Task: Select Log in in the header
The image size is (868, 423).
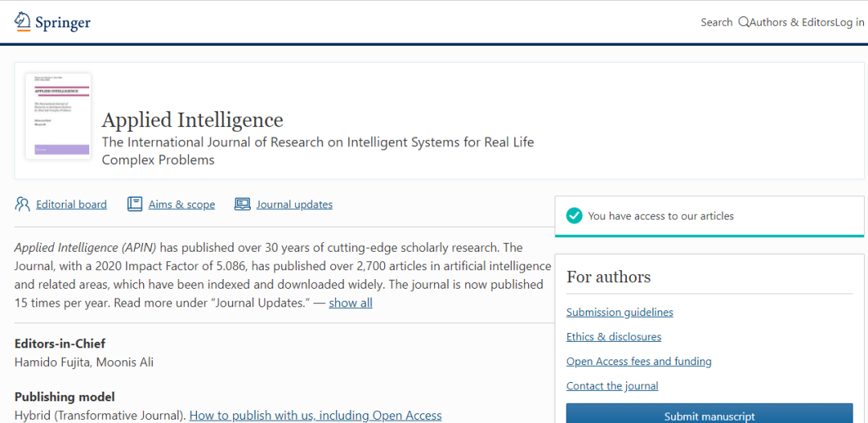Action: point(850,23)
